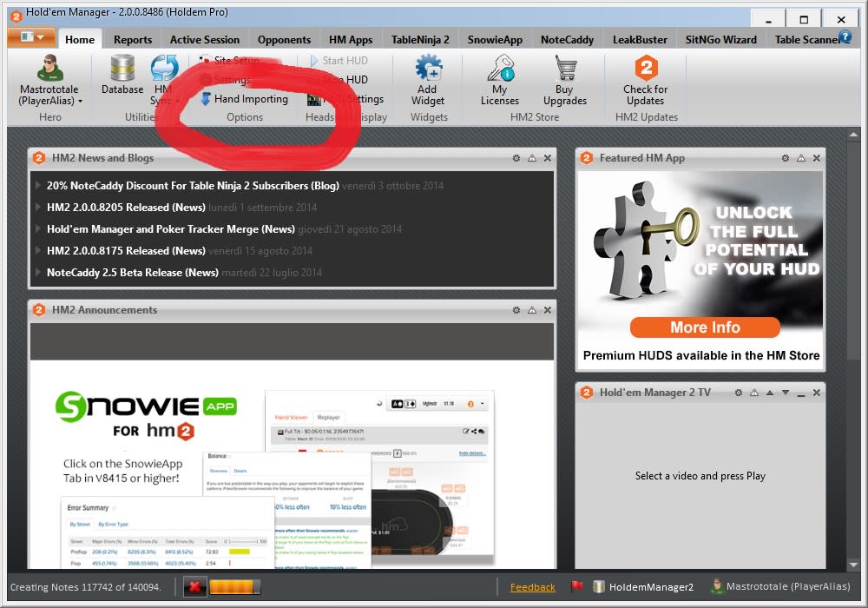This screenshot has height=608, width=868.
Task: Close the HM2 News and Blogs panel
Action: tap(548, 158)
